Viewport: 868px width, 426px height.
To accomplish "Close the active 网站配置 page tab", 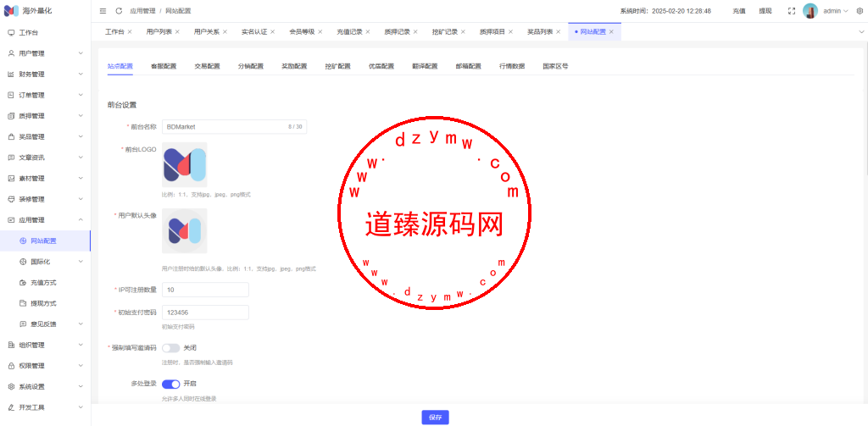I will coord(611,32).
